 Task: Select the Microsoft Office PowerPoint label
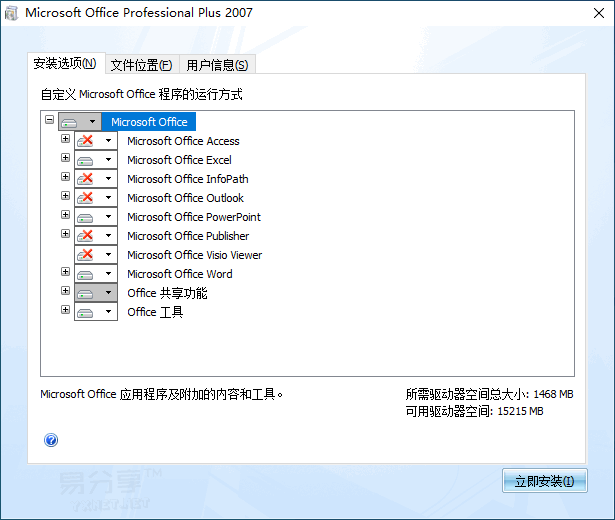194,217
